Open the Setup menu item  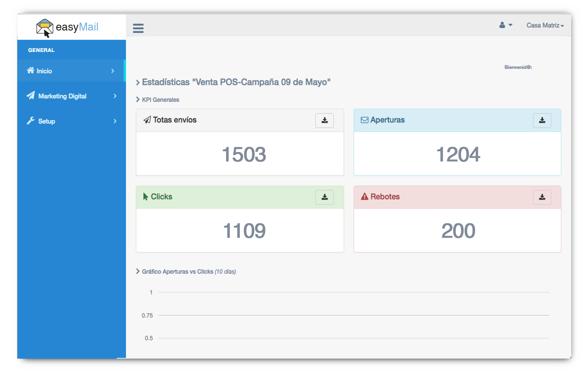coord(46,121)
